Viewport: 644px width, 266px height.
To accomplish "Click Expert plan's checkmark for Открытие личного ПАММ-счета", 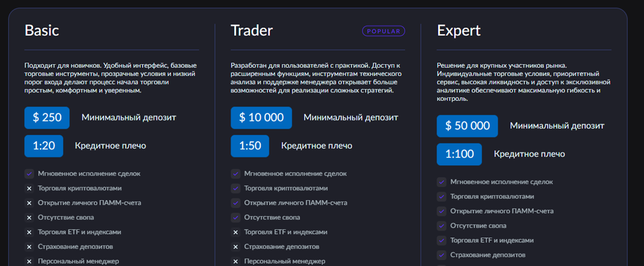I will coord(442,211).
